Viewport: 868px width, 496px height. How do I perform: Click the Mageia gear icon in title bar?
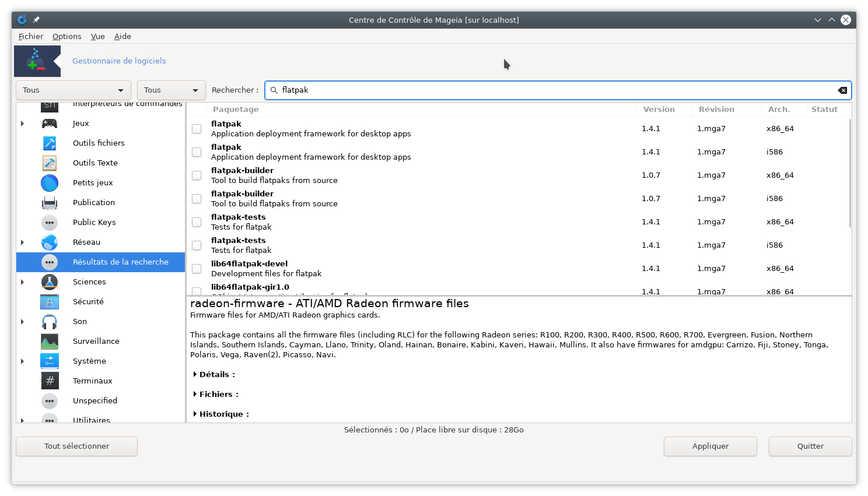tap(22, 20)
